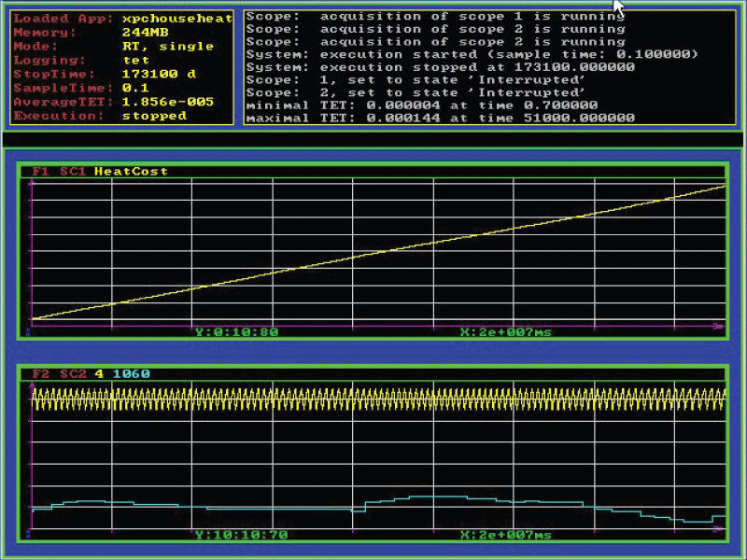Click the Y:0:10:80 axis label

coord(238,331)
